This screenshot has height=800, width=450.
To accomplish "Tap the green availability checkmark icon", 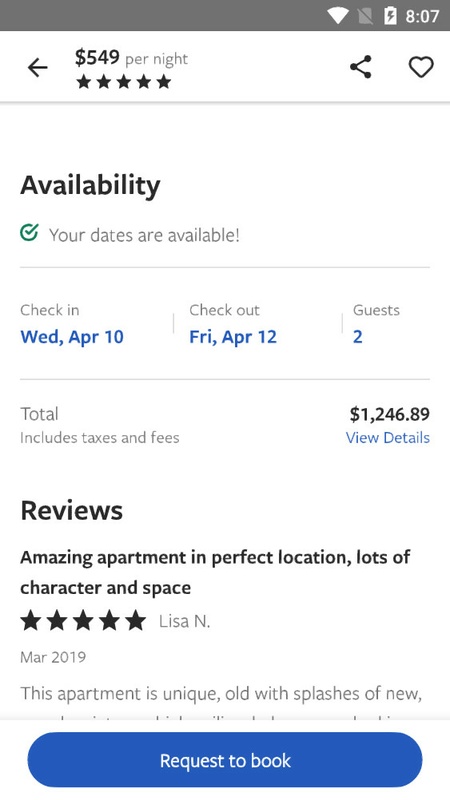I will pyautogui.click(x=30, y=233).
